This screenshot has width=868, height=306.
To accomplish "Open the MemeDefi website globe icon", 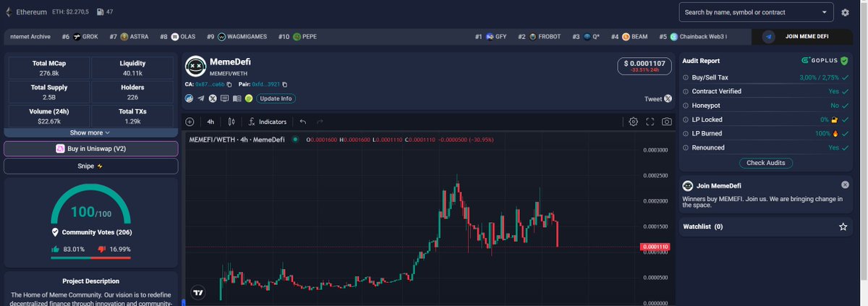I will point(190,98).
